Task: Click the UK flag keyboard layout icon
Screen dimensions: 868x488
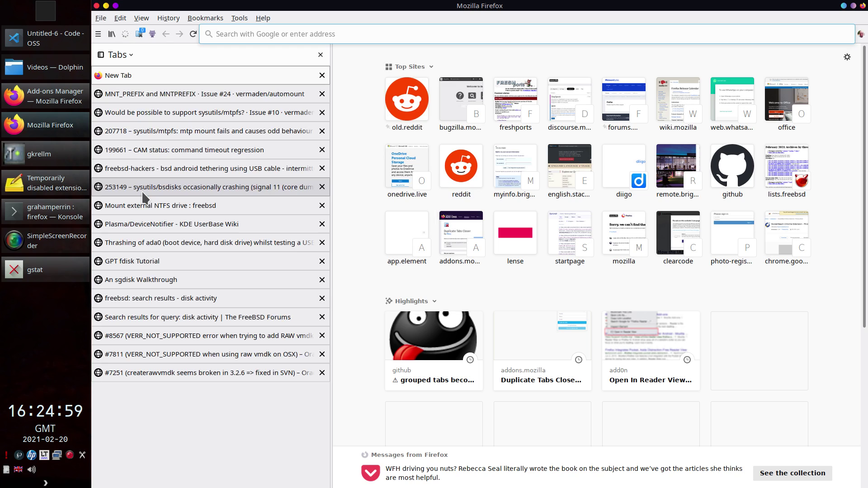Action: pos(19,469)
